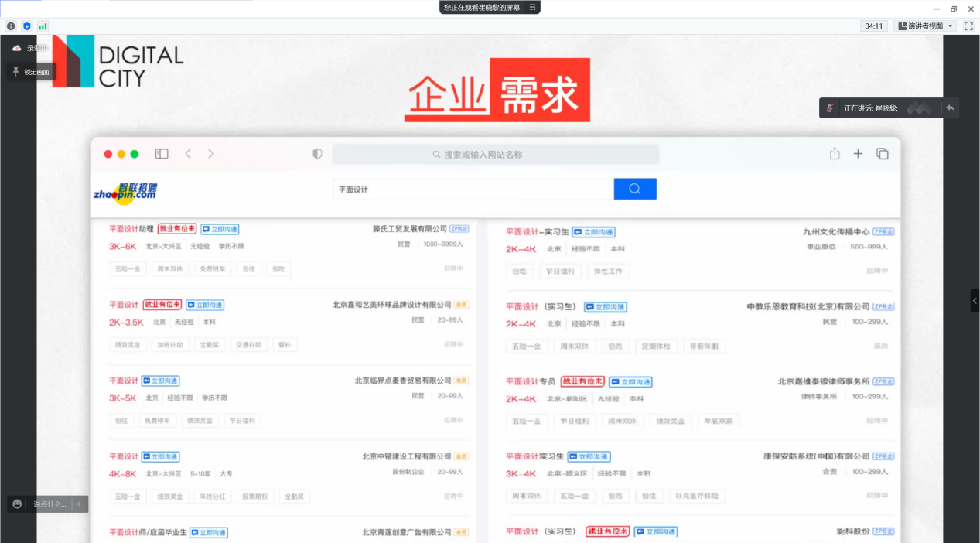Click the privacy shield icon in the browser

tap(317, 154)
